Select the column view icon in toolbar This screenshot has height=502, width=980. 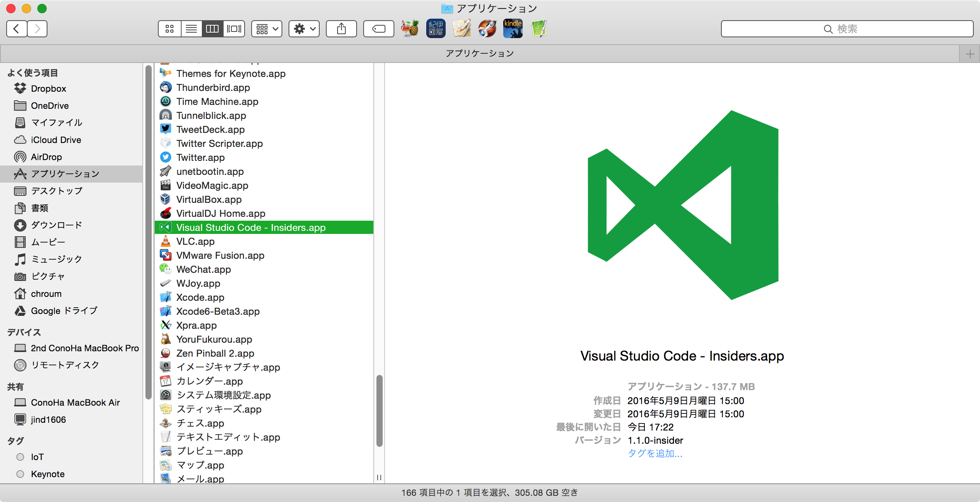tap(213, 28)
